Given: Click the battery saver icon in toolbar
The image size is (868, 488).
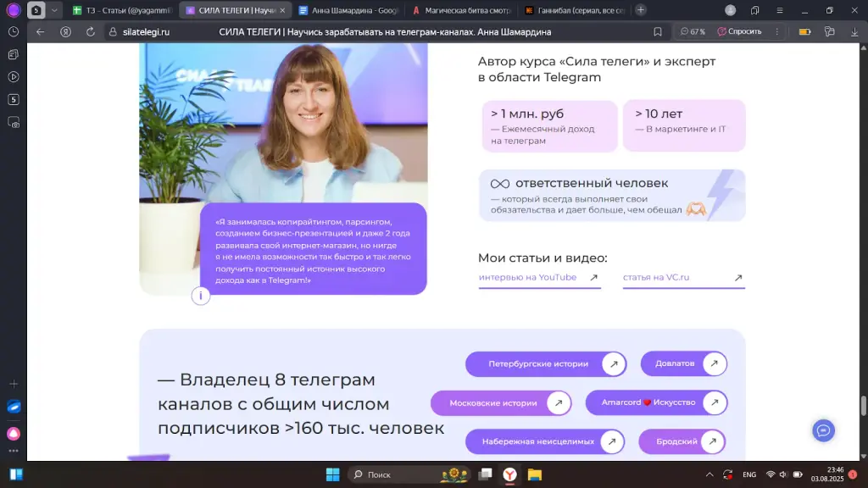Looking at the screenshot, I should 805,32.
